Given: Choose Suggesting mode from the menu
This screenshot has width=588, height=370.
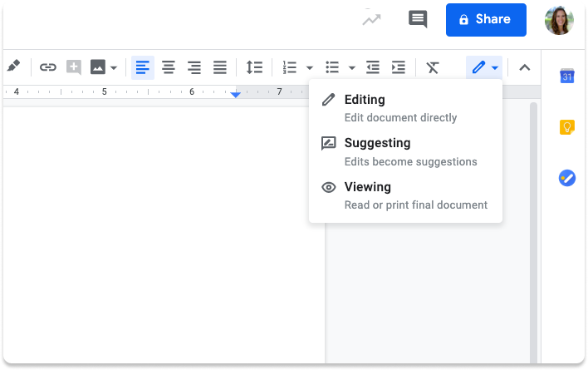Looking at the screenshot, I should (x=405, y=152).
